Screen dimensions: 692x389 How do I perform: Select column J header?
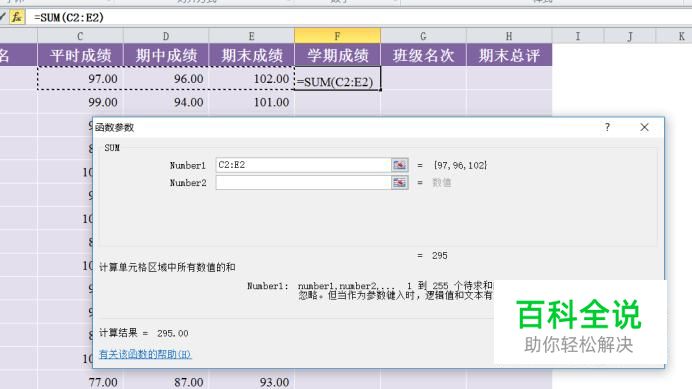pos(630,36)
